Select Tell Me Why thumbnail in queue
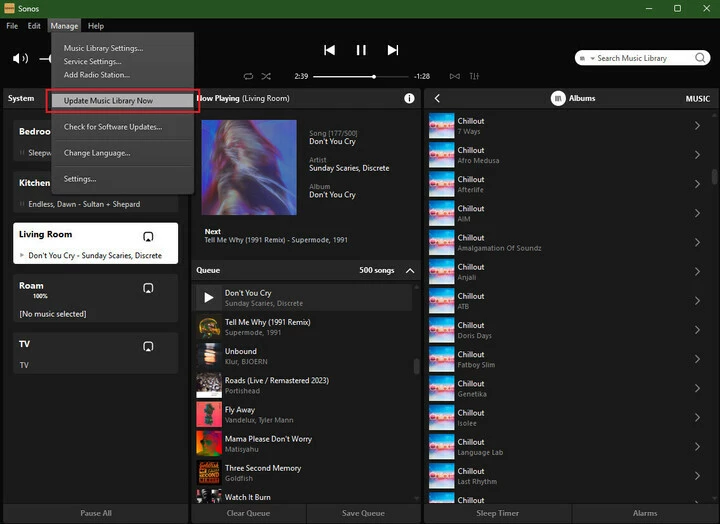720x524 pixels. 208,327
